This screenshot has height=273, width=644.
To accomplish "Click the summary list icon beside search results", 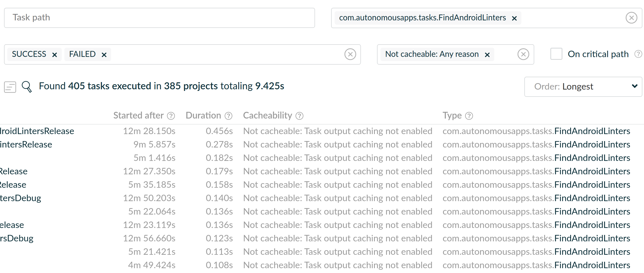I will [x=10, y=87].
